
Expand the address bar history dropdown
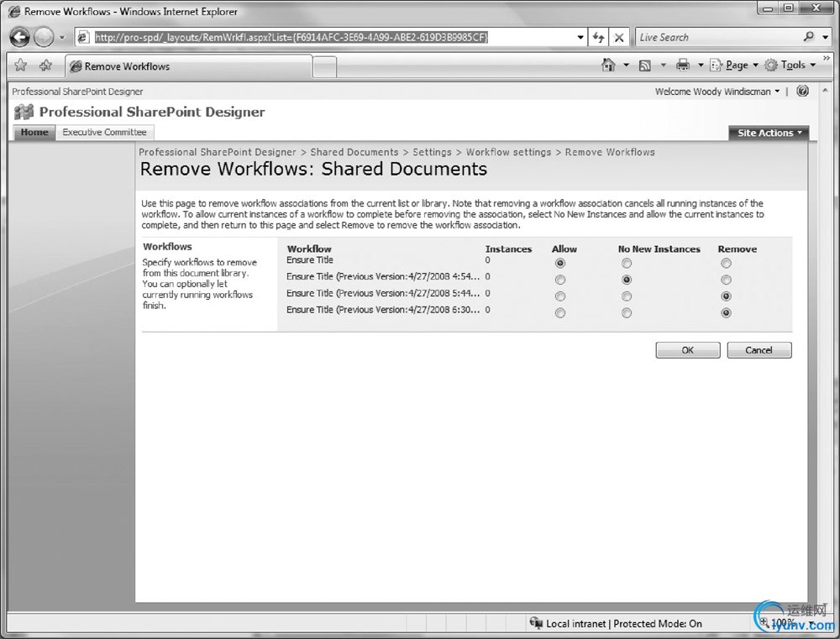click(x=580, y=38)
